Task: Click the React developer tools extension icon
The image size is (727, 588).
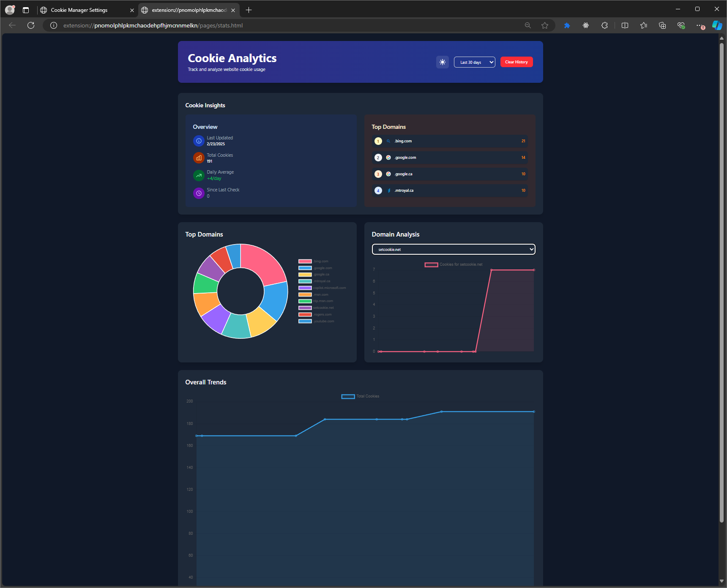Action: [x=585, y=25]
